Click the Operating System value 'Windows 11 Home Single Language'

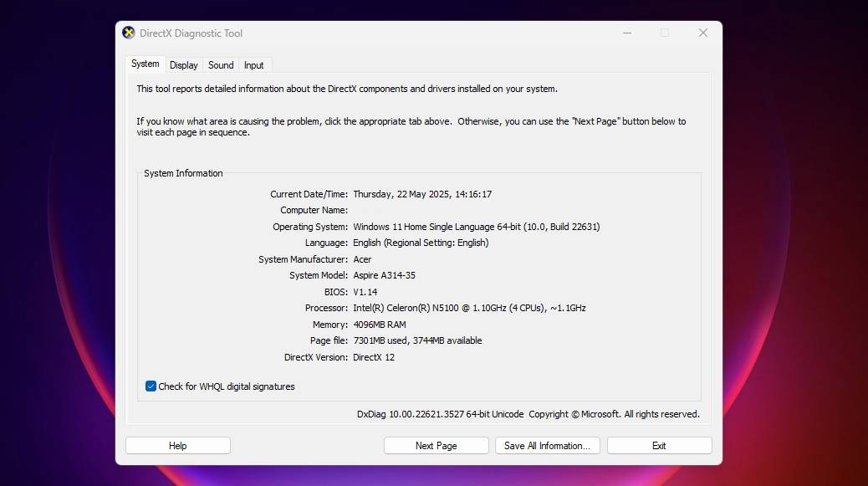pyautogui.click(x=424, y=227)
